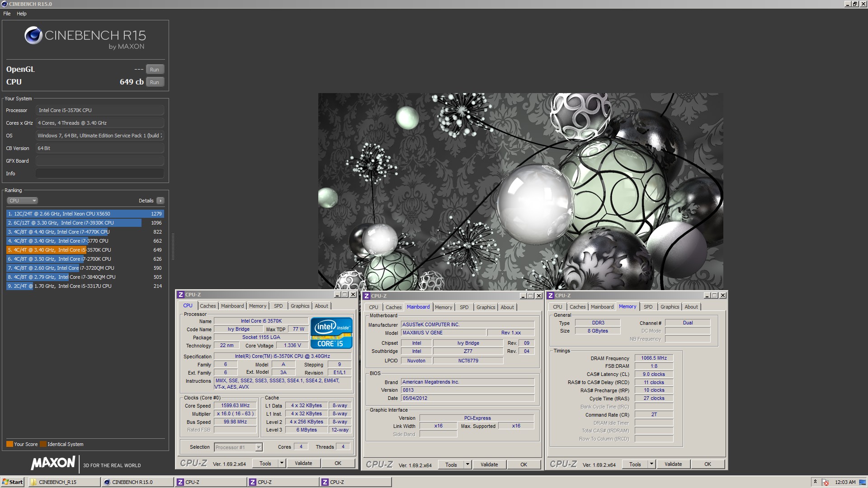
Task: Click the CPU-Z title icon of first window
Action: tap(181, 295)
